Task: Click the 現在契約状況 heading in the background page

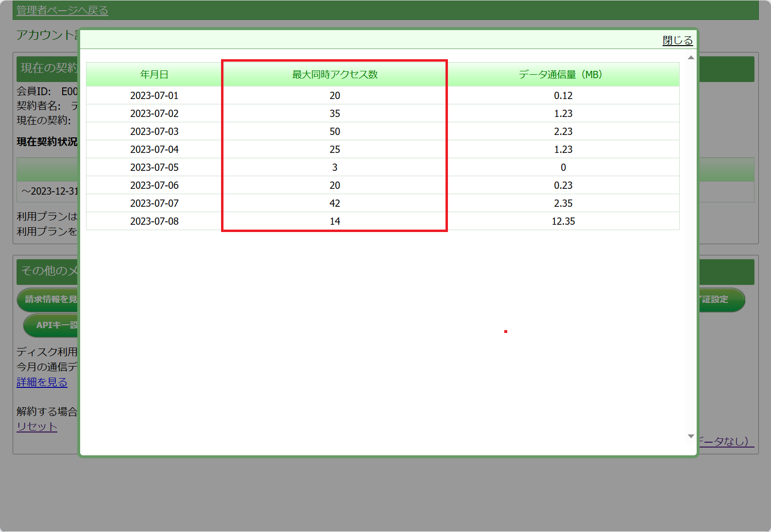Action: pos(47,142)
